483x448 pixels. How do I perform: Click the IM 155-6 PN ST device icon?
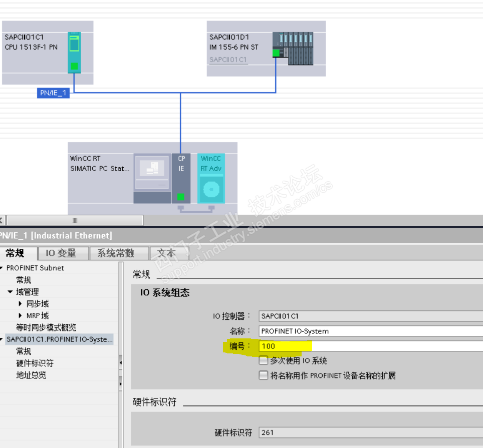(293, 49)
